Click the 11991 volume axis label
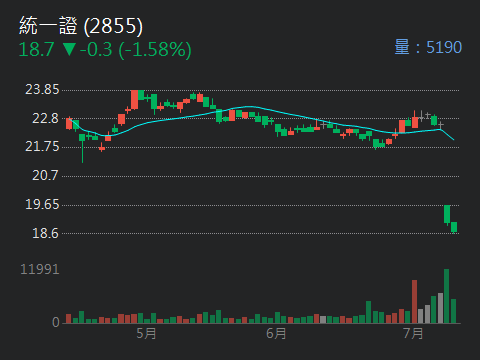 tap(40, 269)
